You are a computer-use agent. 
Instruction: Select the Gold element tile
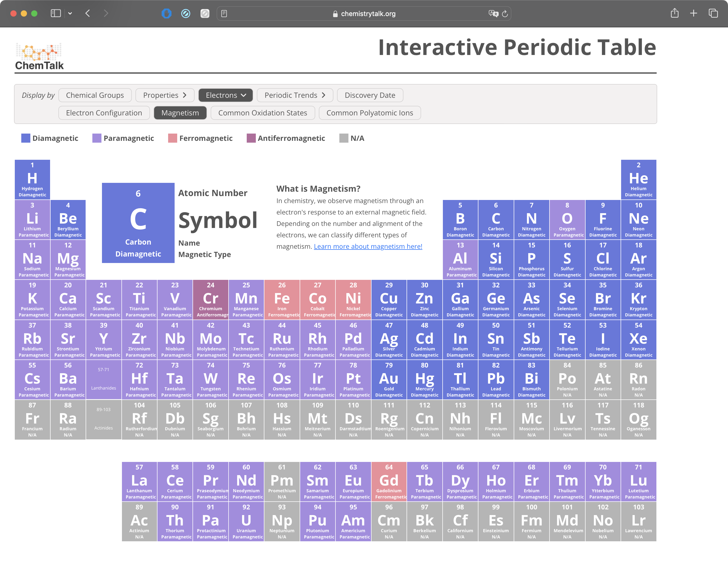point(389,379)
